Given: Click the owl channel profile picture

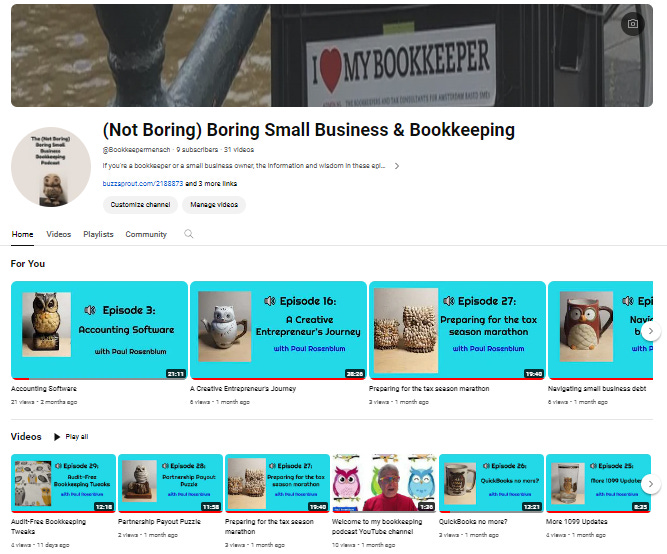Looking at the screenshot, I should [x=51, y=167].
